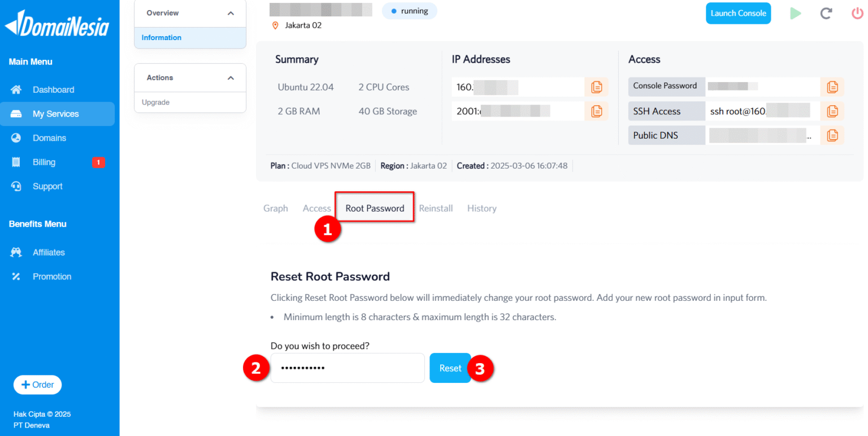Power off the VPS with the power icon
The width and height of the screenshot is (868, 436).
[857, 13]
